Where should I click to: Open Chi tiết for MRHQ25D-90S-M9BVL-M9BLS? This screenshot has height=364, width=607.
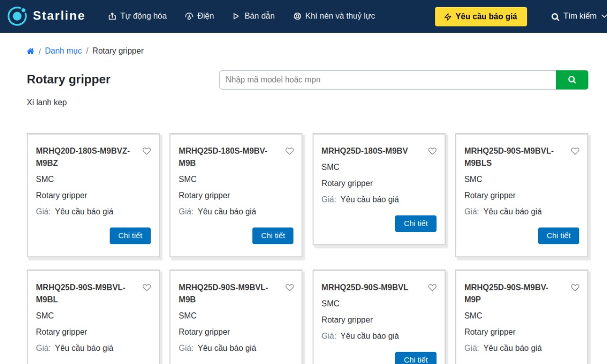click(x=558, y=236)
